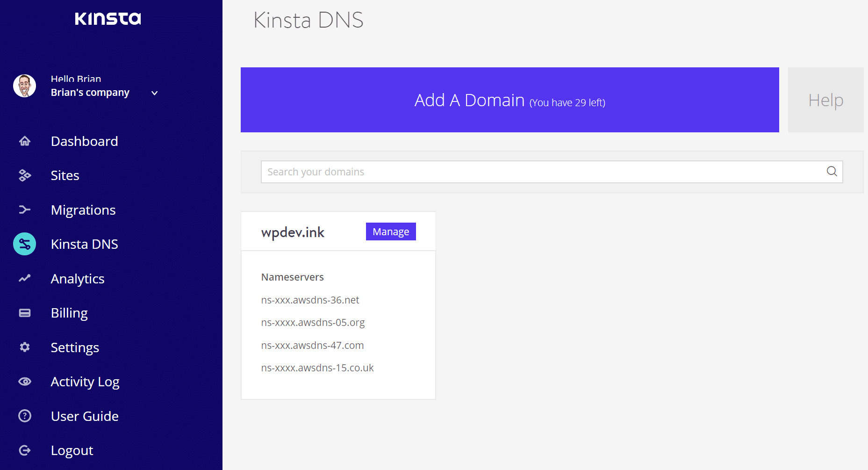
Task: Select Sites from the sidebar menu
Action: click(65, 175)
